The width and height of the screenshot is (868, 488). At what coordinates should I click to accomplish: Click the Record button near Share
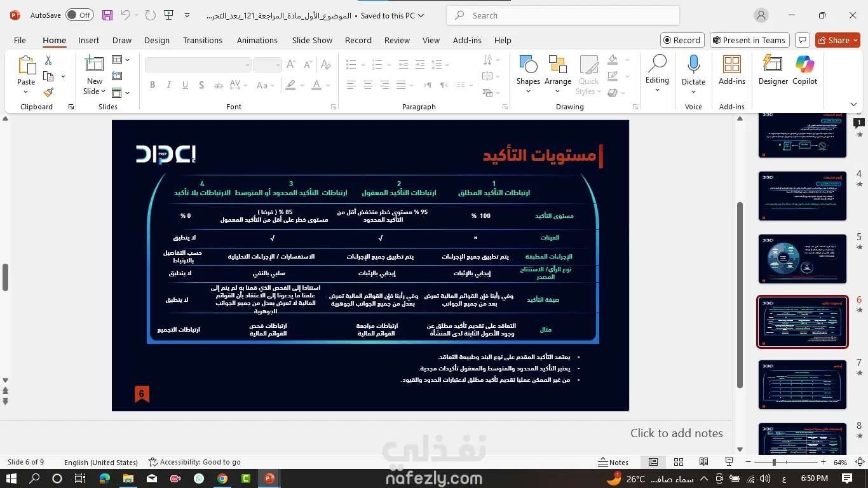pyautogui.click(x=681, y=40)
